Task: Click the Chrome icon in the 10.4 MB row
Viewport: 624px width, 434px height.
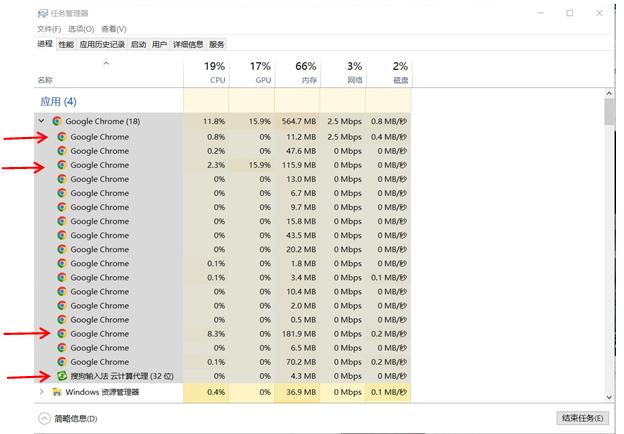Action: tap(62, 292)
